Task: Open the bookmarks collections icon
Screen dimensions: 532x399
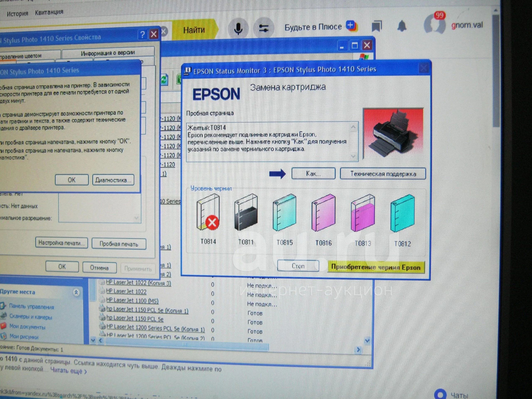Action: [x=377, y=26]
